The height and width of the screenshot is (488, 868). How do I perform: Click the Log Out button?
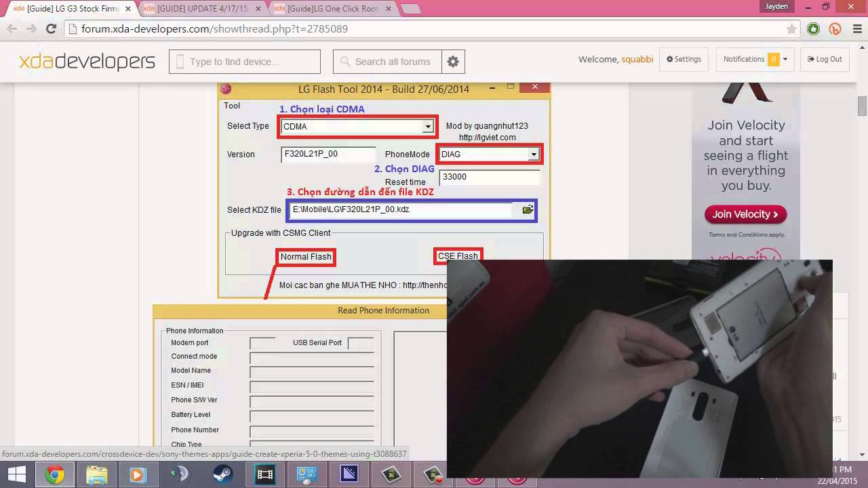click(x=825, y=60)
